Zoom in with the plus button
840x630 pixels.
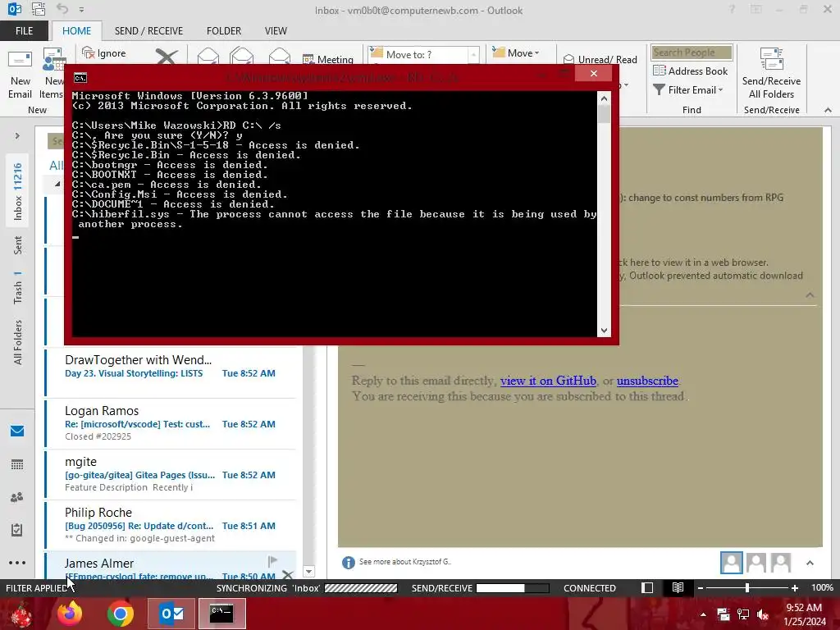pos(794,587)
